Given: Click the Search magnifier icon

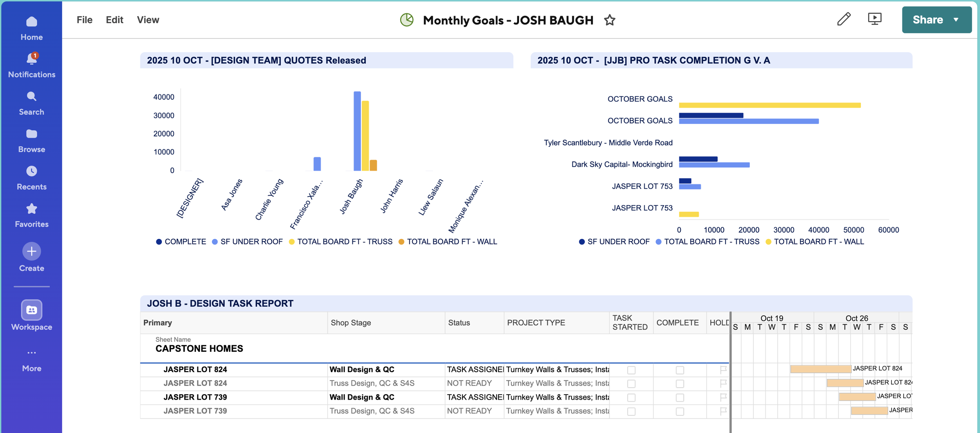Looking at the screenshot, I should tap(32, 96).
